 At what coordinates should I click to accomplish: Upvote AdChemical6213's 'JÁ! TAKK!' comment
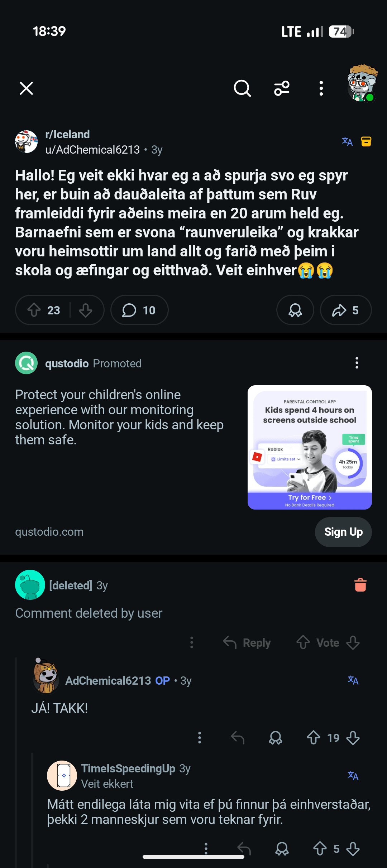point(313,738)
